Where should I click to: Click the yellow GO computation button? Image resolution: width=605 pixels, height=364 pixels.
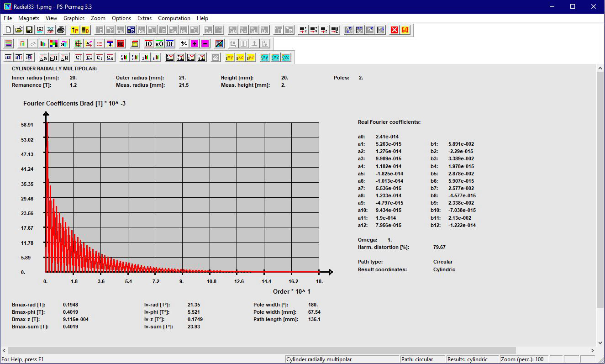tap(405, 30)
